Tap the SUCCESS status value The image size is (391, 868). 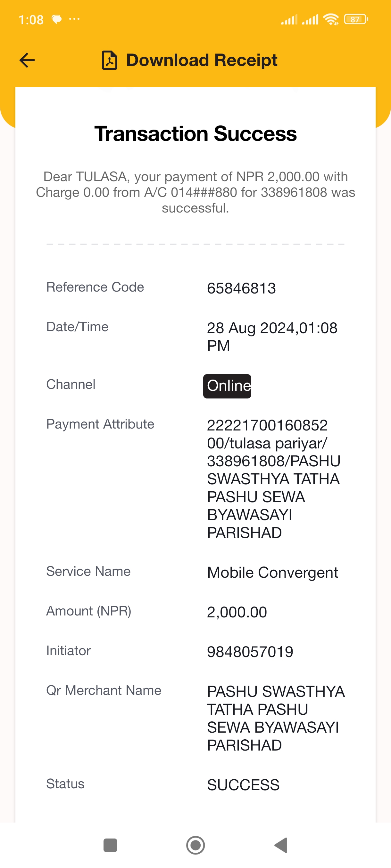pos(243,785)
